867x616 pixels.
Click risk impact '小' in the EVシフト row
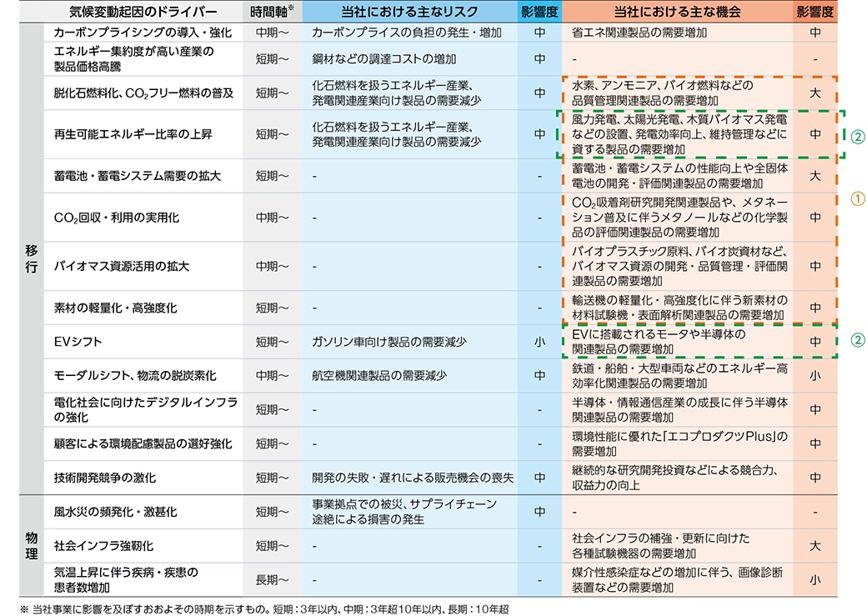pyautogui.click(x=539, y=342)
